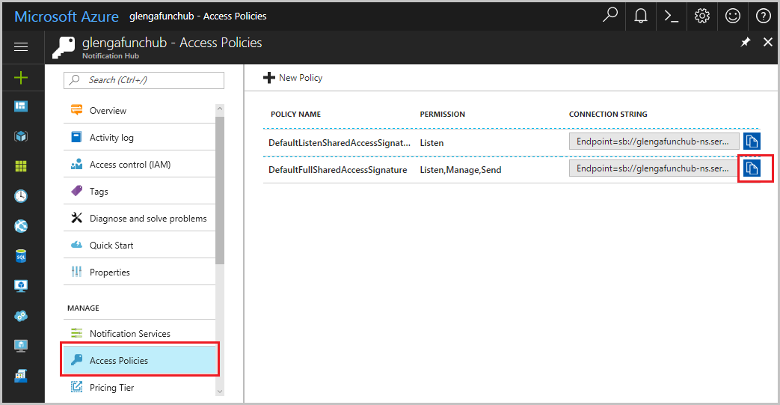Select Access Policies menu item

[140, 360]
